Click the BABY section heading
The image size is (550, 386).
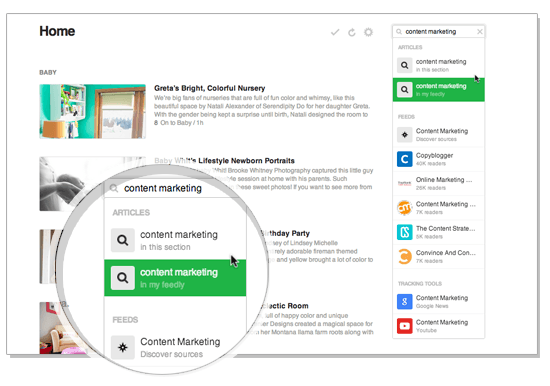point(48,73)
